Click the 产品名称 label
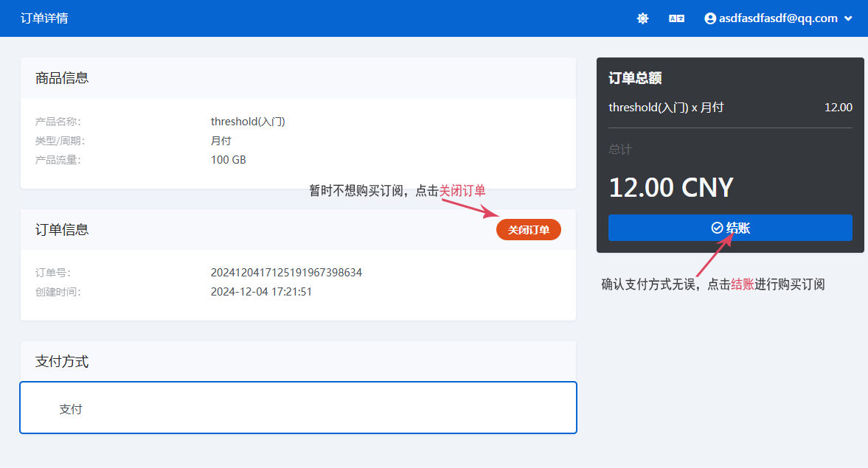868x468 pixels. click(x=58, y=121)
